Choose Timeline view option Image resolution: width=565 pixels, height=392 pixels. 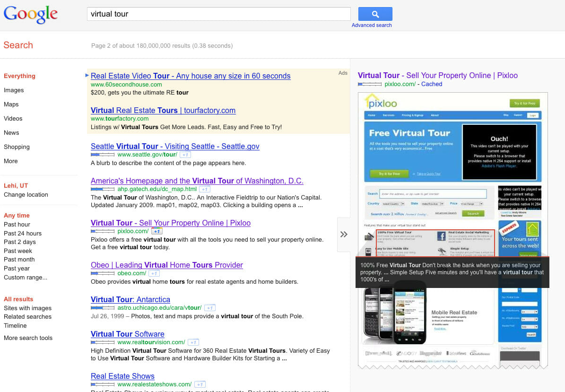pos(15,326)
